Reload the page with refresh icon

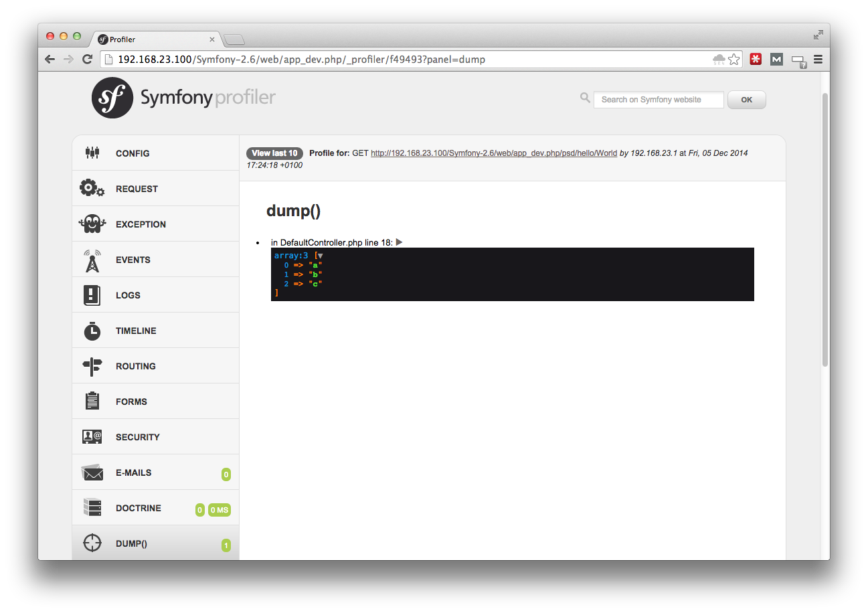(87, 59)
